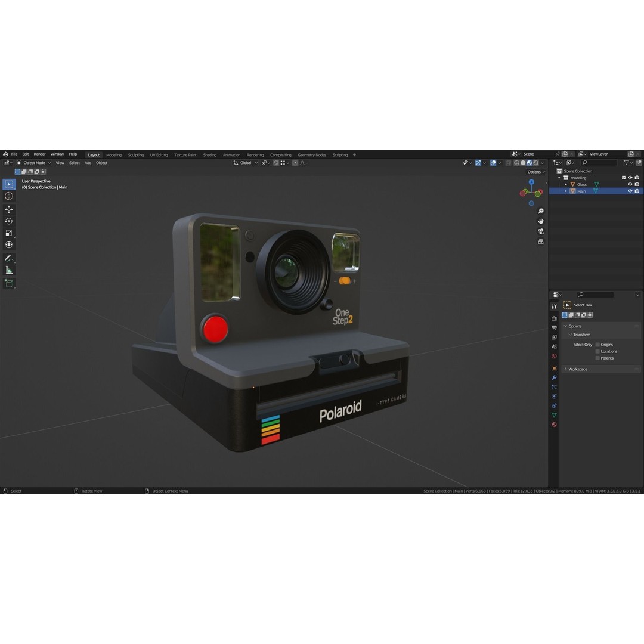Toggle the snapping magnet in viewport header
This screenshot has height=644, width=644.
(276, 163)
